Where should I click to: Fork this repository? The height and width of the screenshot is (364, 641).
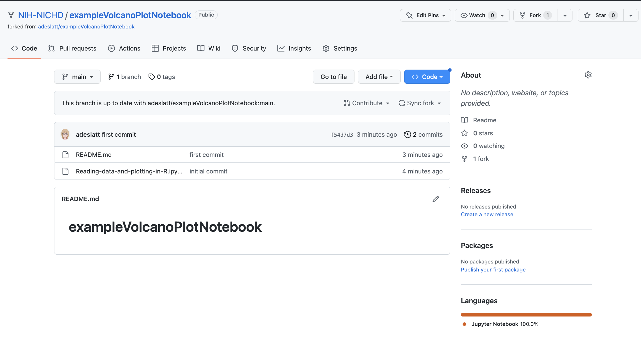[535, 15]
